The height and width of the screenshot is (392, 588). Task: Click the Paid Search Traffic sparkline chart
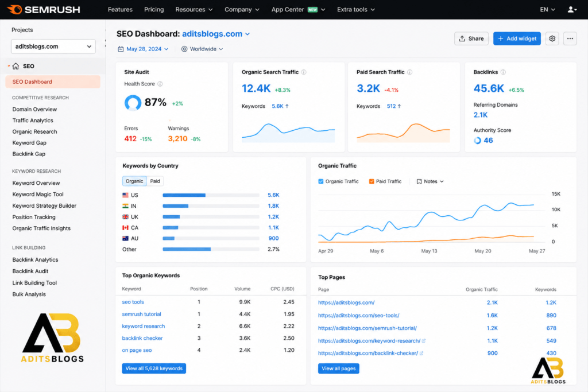tap(403, 133)
